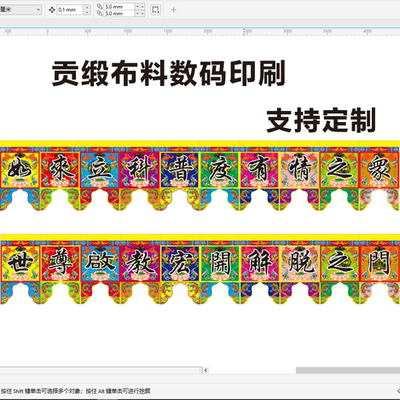
Task: Select the yellow 如 banner tile
Action: [20, 170]
